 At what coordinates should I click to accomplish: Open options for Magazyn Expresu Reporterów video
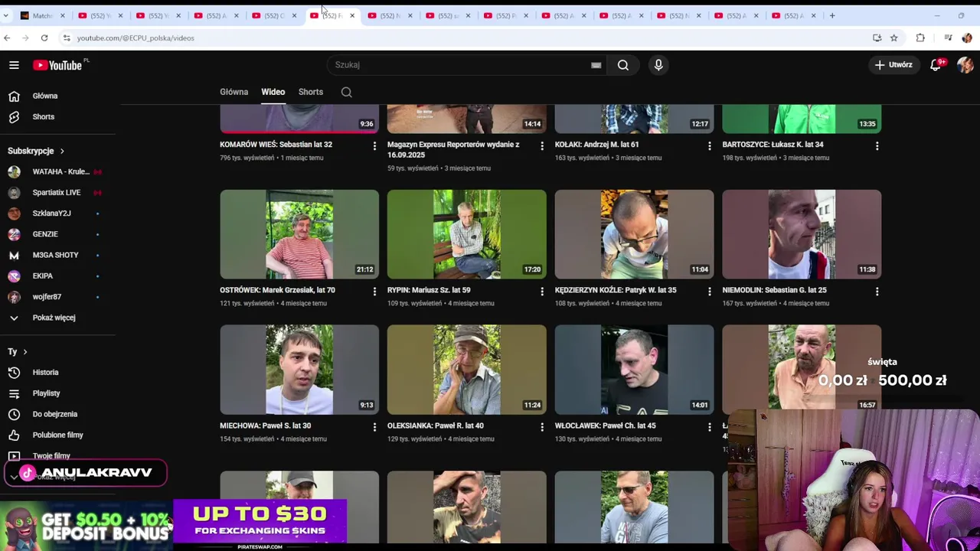click(542, 145)
